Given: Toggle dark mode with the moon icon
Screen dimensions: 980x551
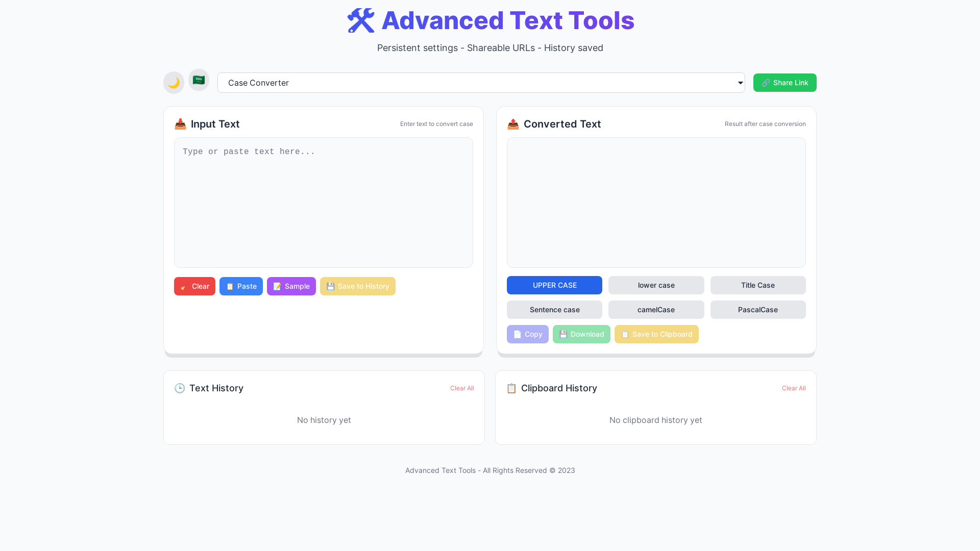Looking at the screenshot, I should [x=174, y=83].
